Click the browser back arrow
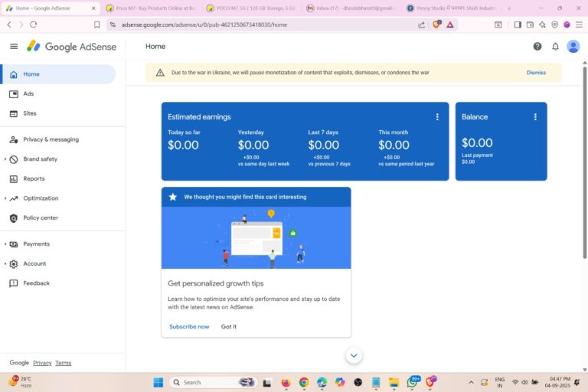Viewport: 588px width, 392px height. 9,24
